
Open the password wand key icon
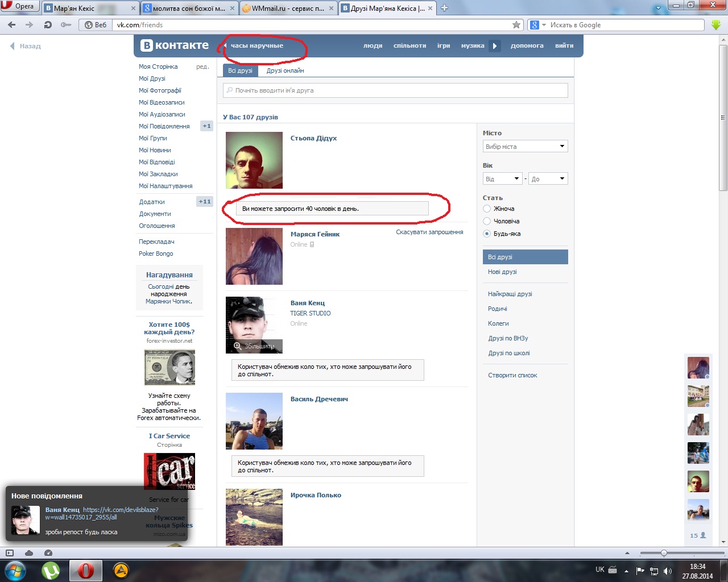(x=66, y=25)
